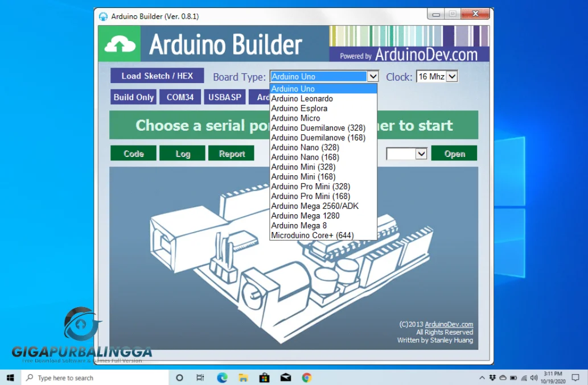Launch Microsoft Edge from the taskbar
588x385 pixels.
pyautogui.click(x=222, y=378)
